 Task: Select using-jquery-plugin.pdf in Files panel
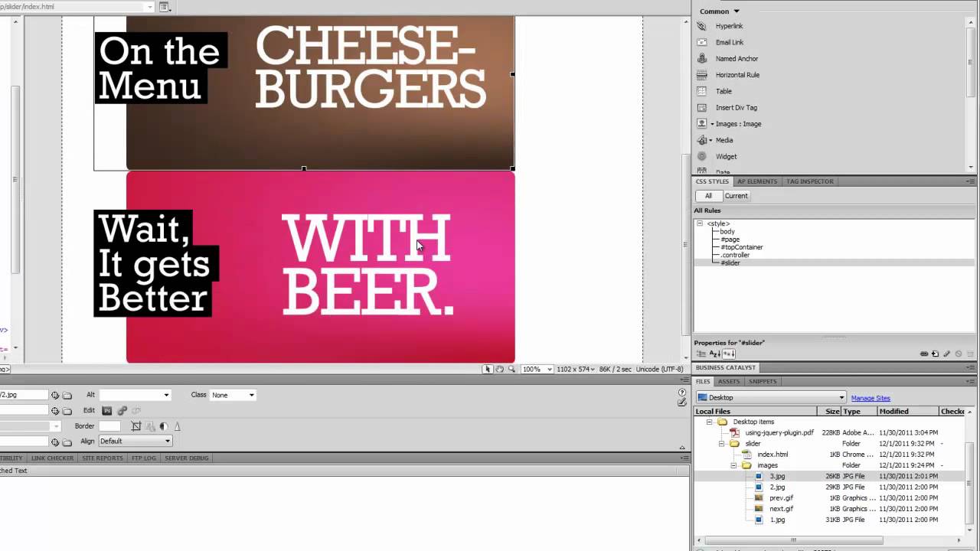[779, 432]
